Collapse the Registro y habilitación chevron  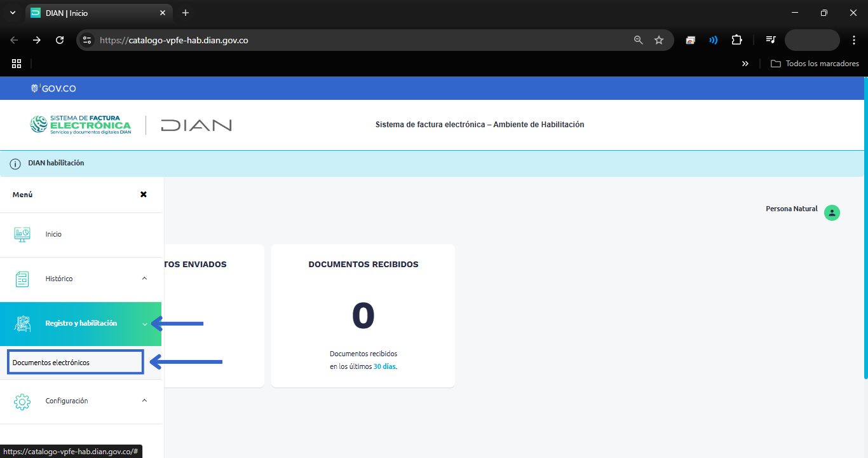pyautogui.click(x=145, y=324)
